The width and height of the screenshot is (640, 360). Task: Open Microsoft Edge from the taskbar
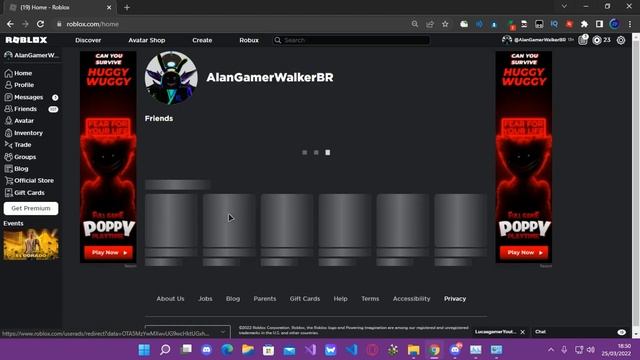(227, 350)
